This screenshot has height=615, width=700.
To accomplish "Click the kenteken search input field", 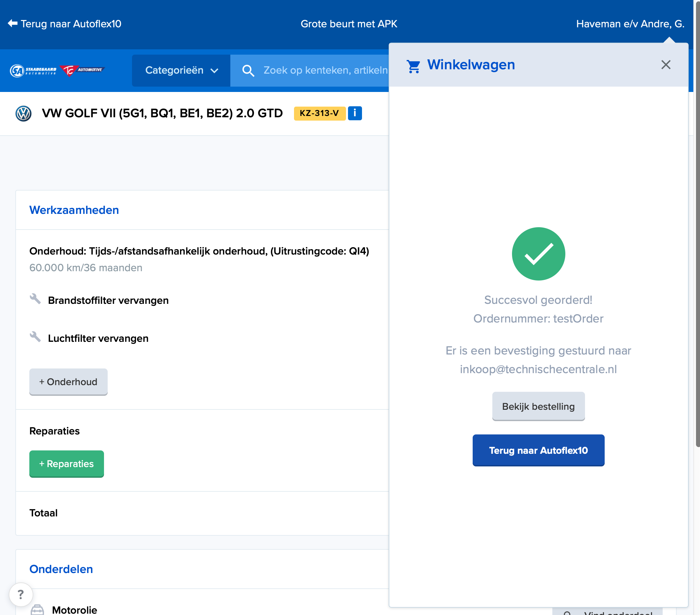I will click(325, 71).
